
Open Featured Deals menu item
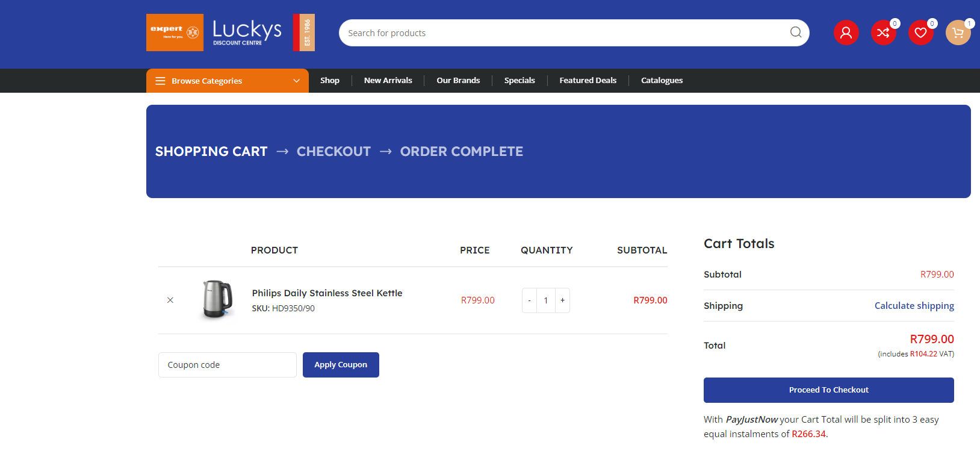(588, 80)
